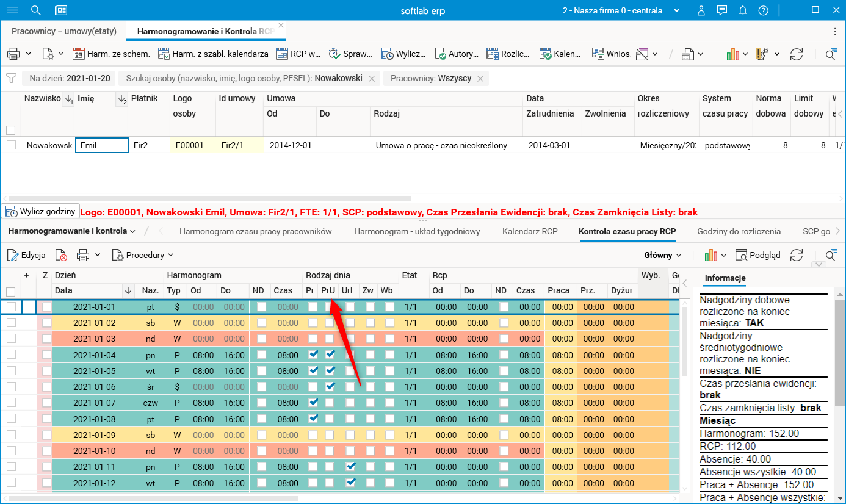
Task: Select the Nowakowski employee row checkbox
Action: (11, 145)
